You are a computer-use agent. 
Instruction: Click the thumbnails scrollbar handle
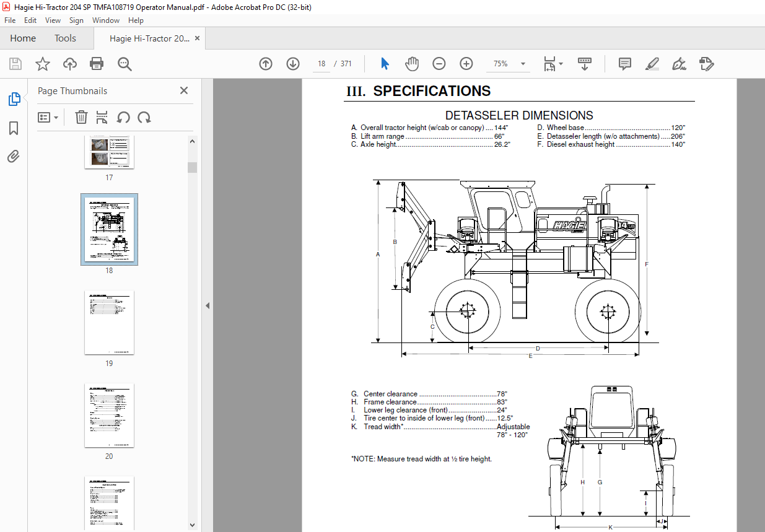(192, 167)
